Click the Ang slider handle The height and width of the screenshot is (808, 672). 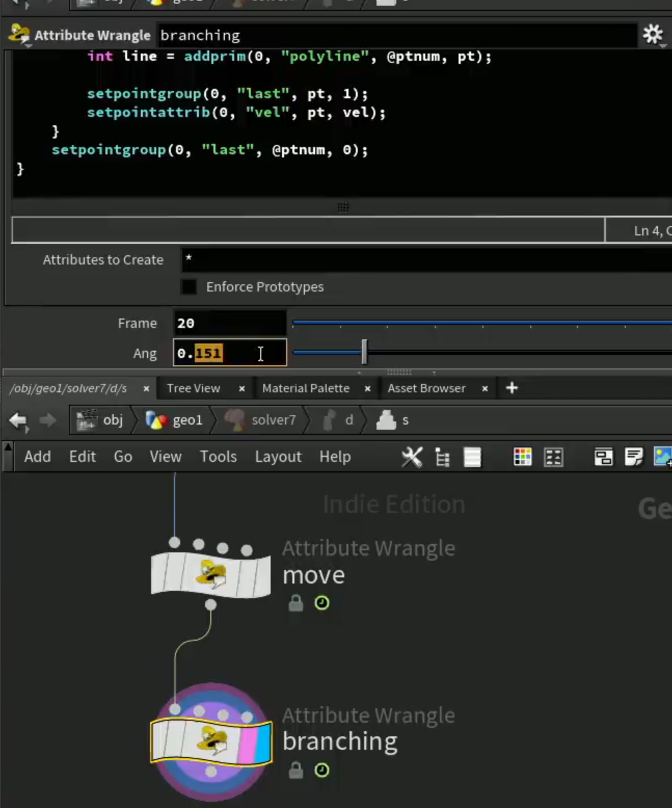[x=364, y=352]
